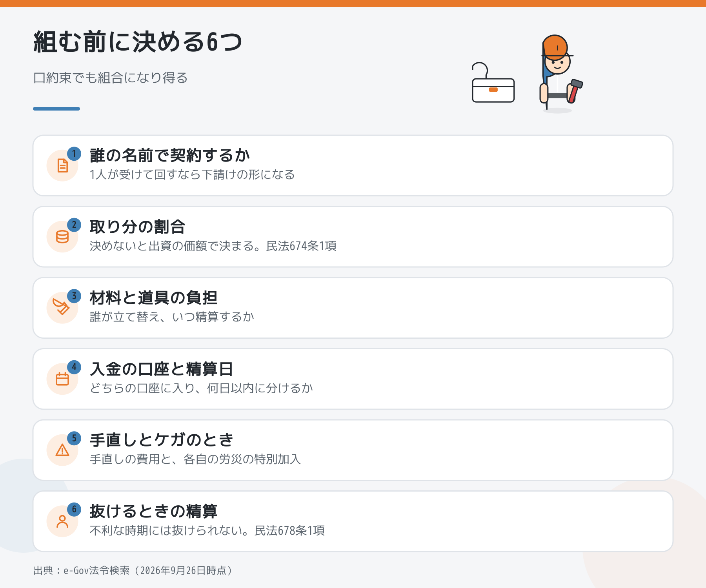Screen dimensions: 706x588
Task: Click the person icon beside 抜けるときの精算
Action: 62,521
